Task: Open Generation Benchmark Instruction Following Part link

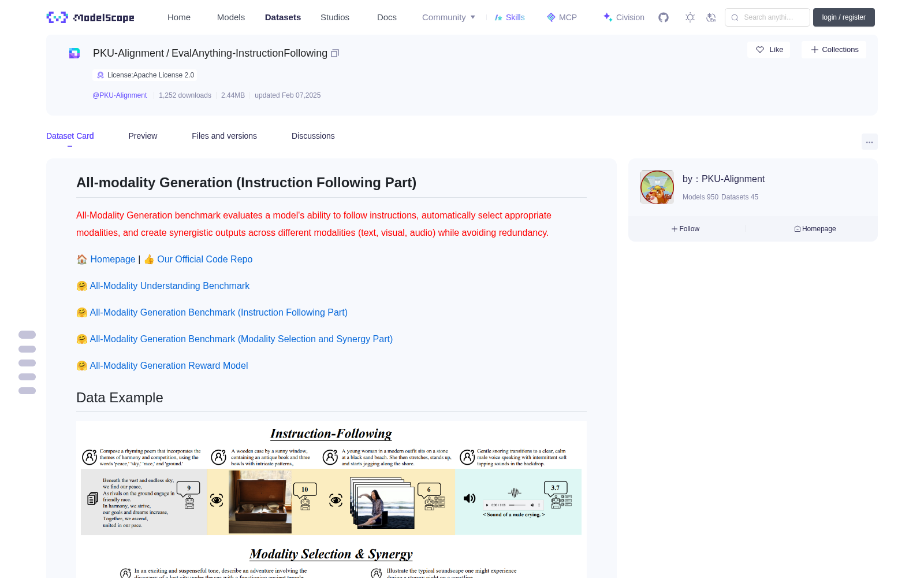Action: (218, 313)
